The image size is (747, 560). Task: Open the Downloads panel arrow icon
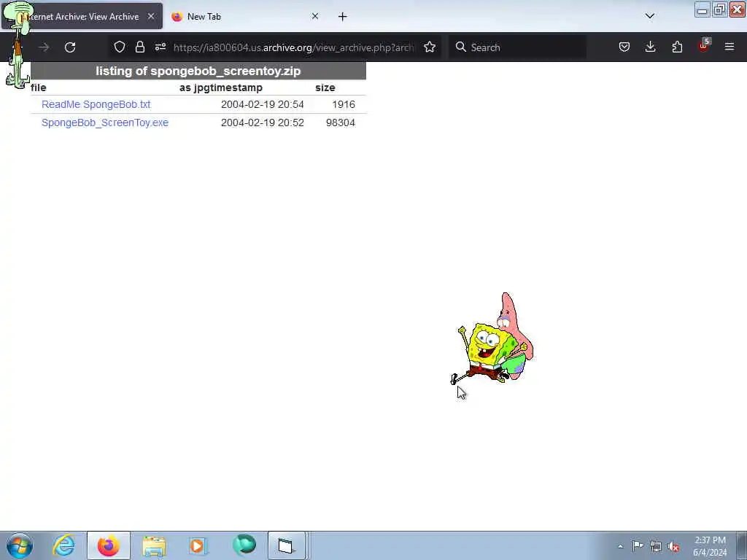650,47
